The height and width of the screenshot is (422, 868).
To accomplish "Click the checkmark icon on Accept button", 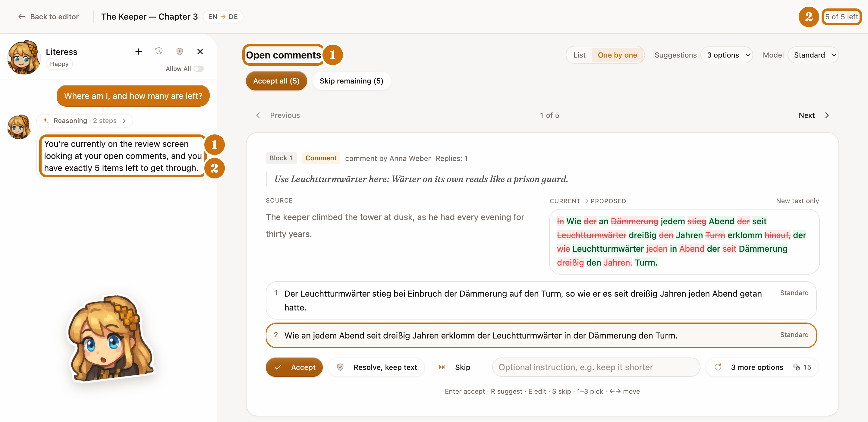I will pos(278,367).
